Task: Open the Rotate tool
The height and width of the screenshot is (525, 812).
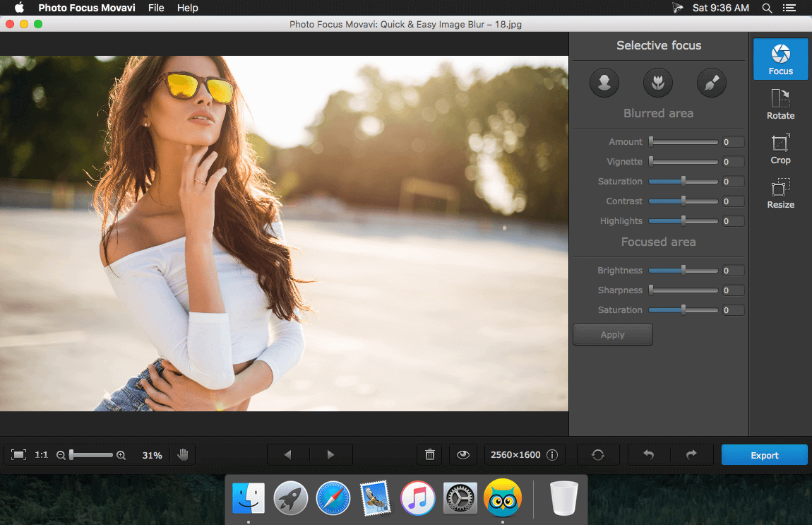Action: coord(780,104)
